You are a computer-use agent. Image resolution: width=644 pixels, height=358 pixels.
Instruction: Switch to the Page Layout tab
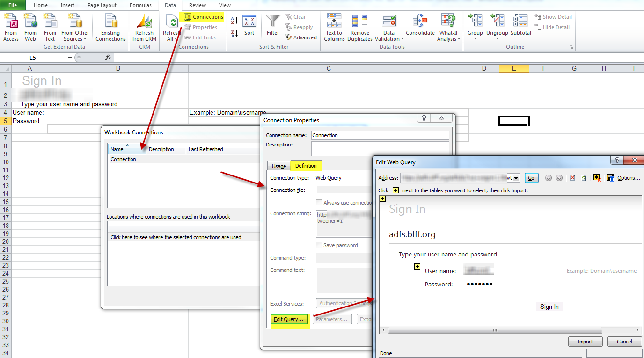[x=102, y=5]
